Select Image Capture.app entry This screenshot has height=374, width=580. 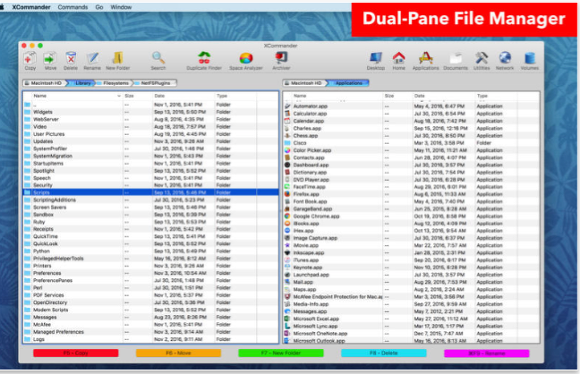pyautogui.click(x=411, y=238)
